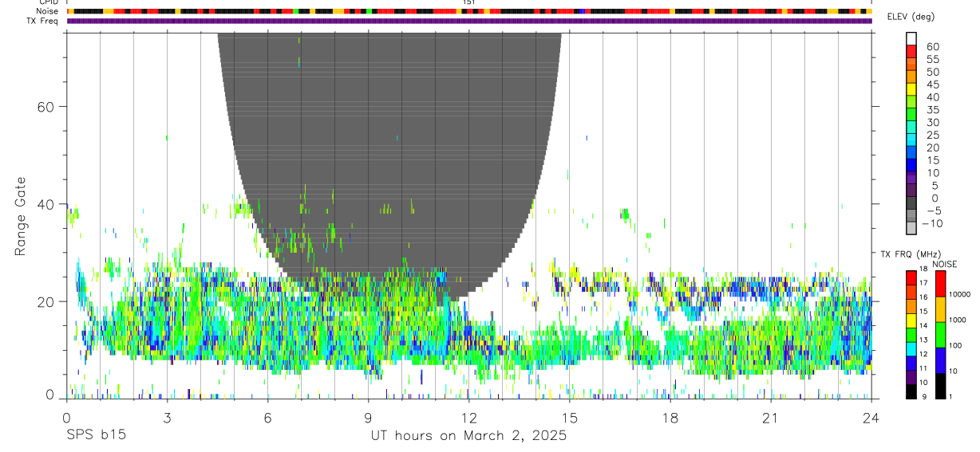Screen dimensions: 980x452
Task: Click the '3' tick on the UT hours axis
Action: [x=167, y=418]
